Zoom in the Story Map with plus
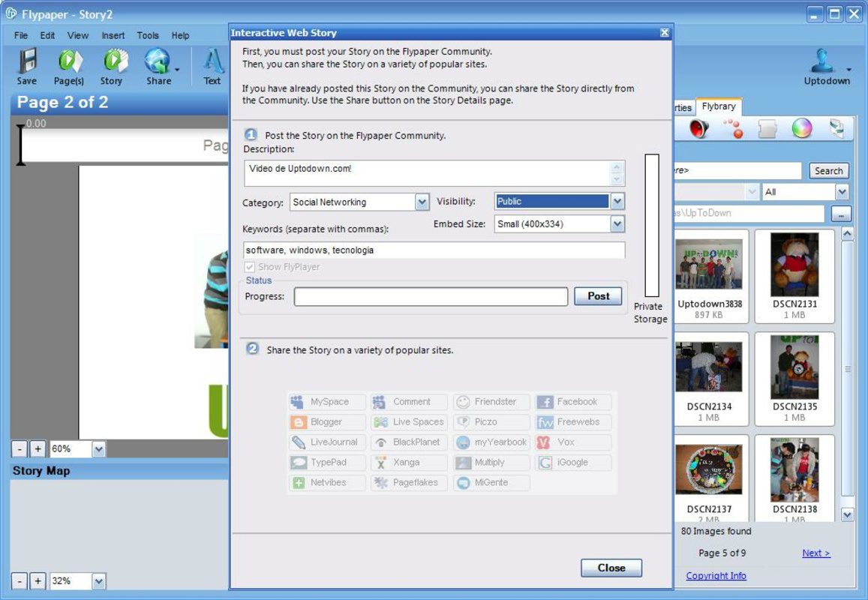The height and width of the screenshot is (600, 868). [38, 580]
